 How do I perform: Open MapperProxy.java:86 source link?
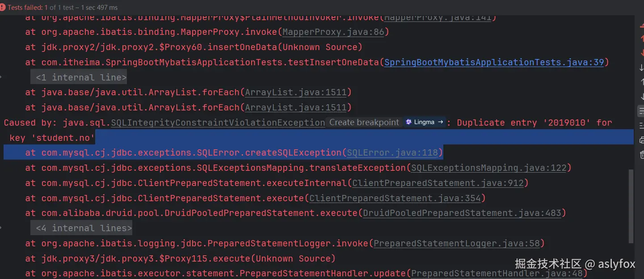[333, 32]
